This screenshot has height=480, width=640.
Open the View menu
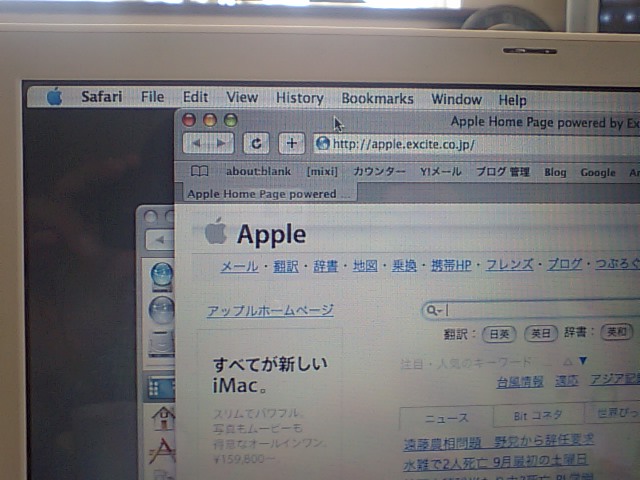point(242,98)
